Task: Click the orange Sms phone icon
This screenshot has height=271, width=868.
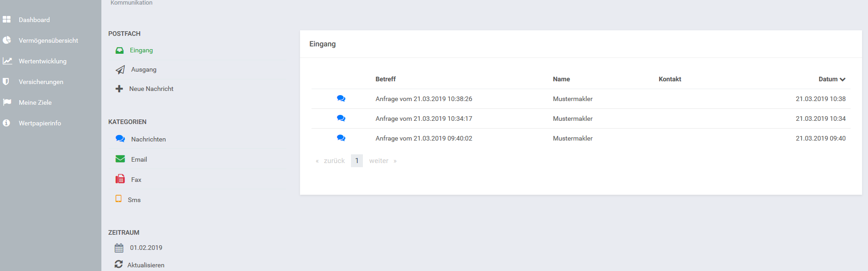Action: click(x=118, y=199)
